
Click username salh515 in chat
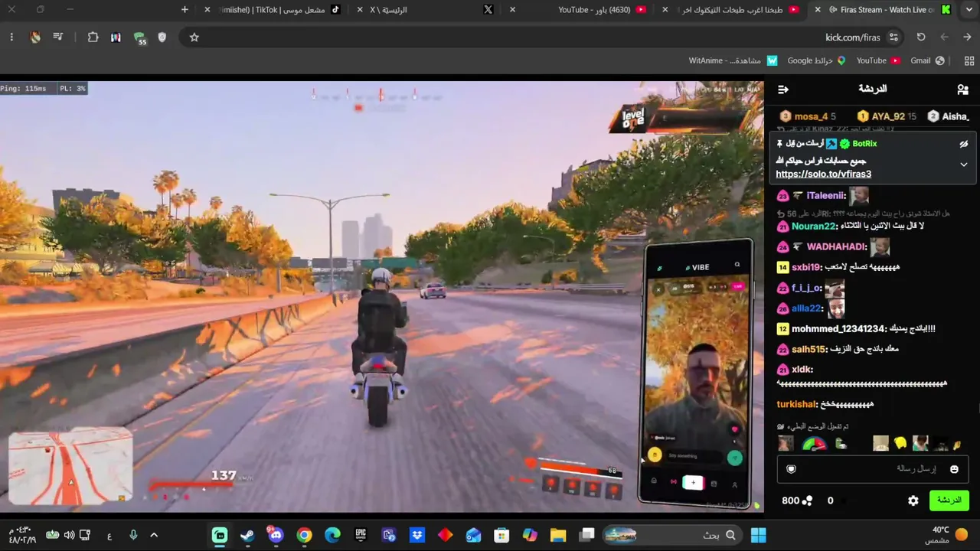point(809,349)
